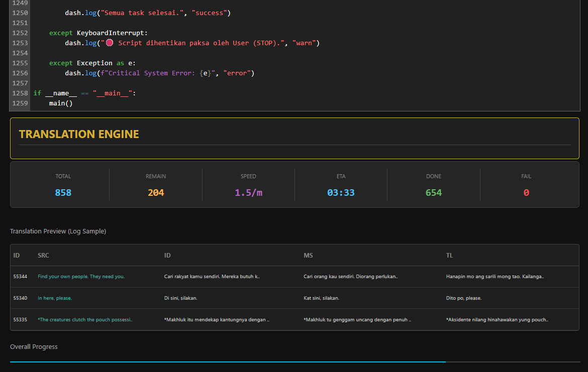
Task: Click the SRC column header
Action: pyautogui.click(x=43, y=256)
